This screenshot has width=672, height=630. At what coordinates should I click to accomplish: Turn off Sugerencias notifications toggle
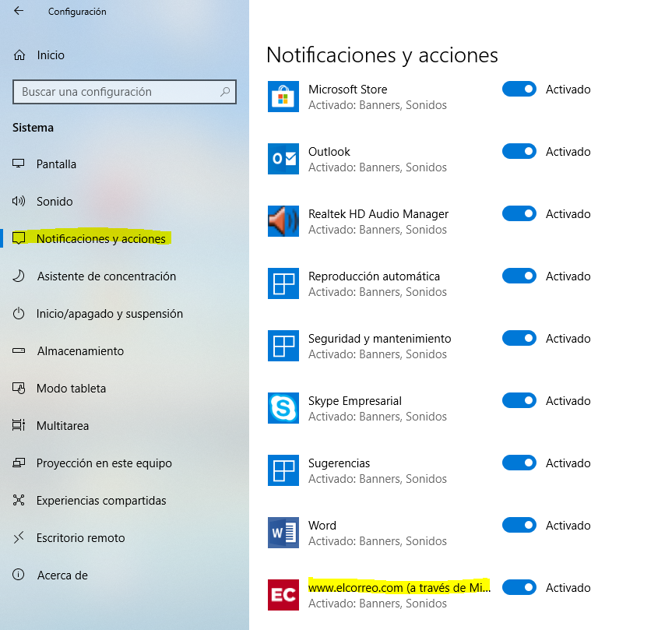click(x=519, y=463)
